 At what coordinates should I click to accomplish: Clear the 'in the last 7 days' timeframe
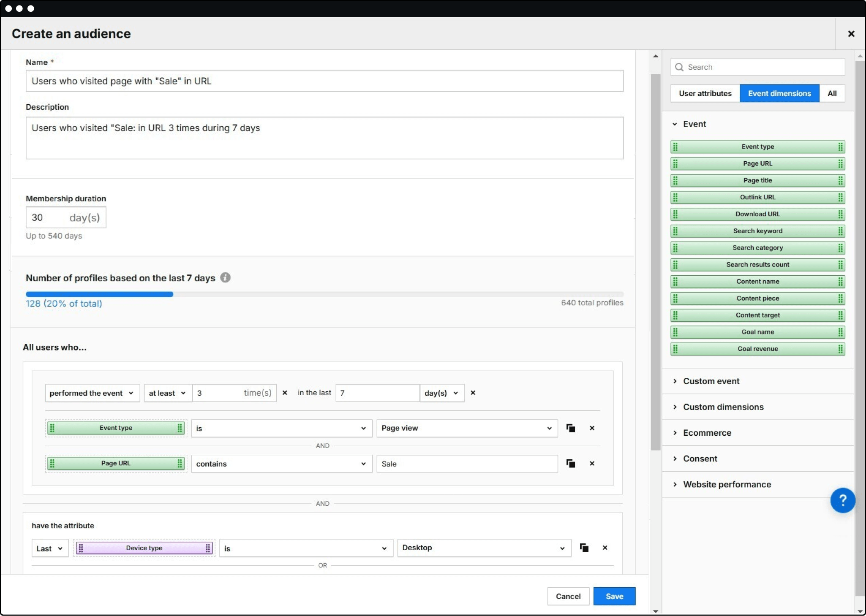(473, 393)
